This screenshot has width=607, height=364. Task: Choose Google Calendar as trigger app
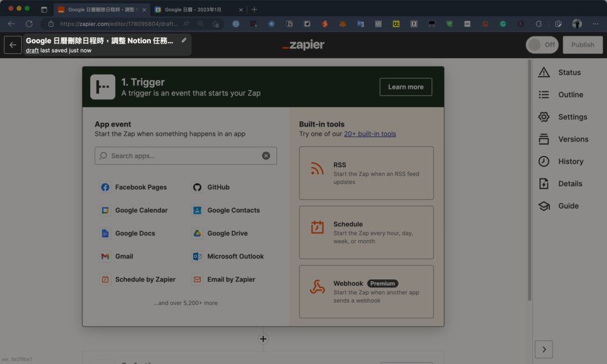tap(134, 210)
